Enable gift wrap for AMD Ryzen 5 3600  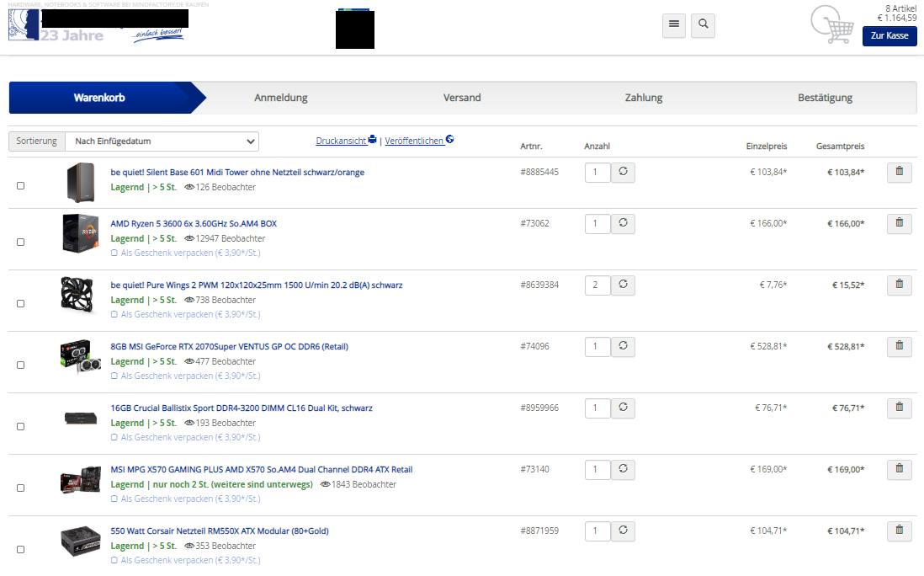click(x=114, y=253)
